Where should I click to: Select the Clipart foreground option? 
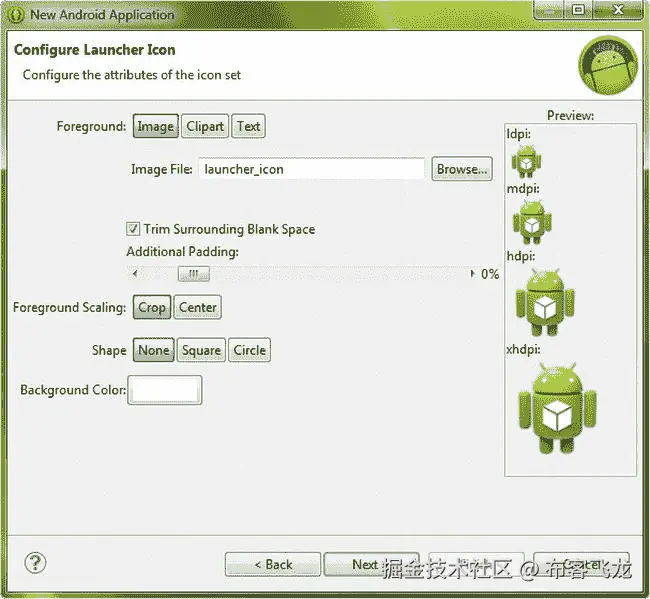pos(205,126)
